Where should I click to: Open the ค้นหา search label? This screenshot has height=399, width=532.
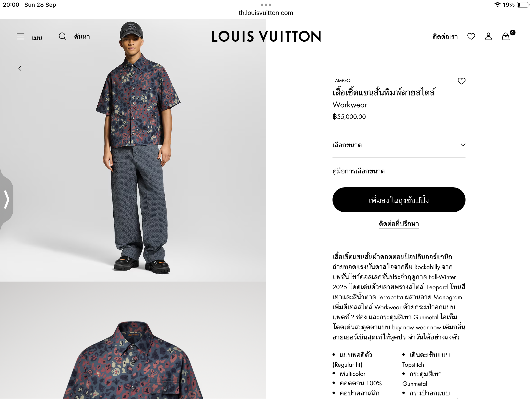(82, 37)
